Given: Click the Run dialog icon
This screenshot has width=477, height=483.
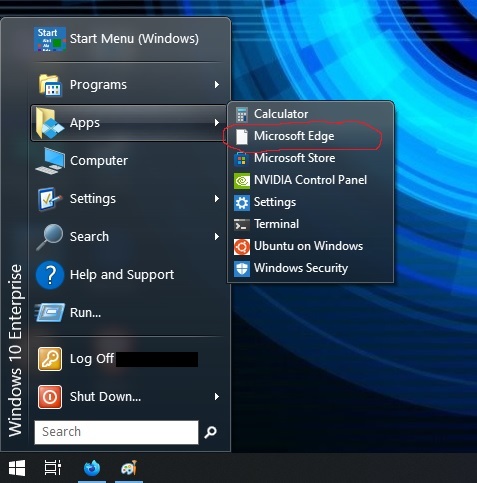Looking at the screenshot, I should [50, 313].
